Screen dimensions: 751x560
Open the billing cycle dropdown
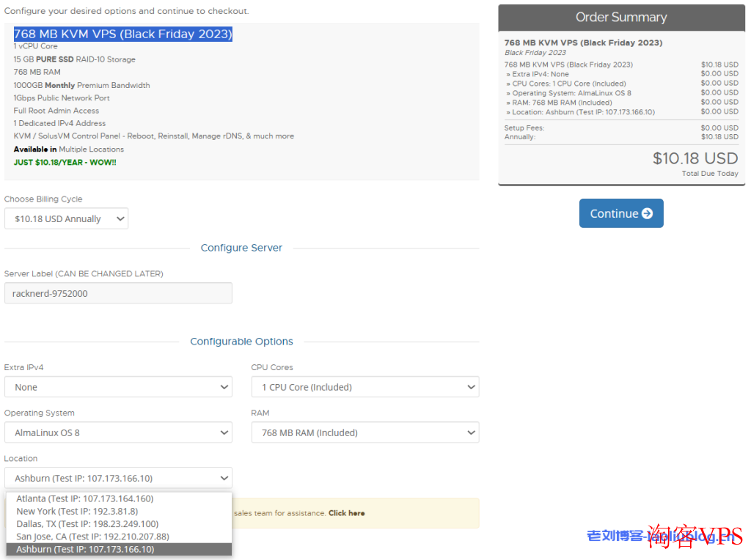click(x=66, y=218)
